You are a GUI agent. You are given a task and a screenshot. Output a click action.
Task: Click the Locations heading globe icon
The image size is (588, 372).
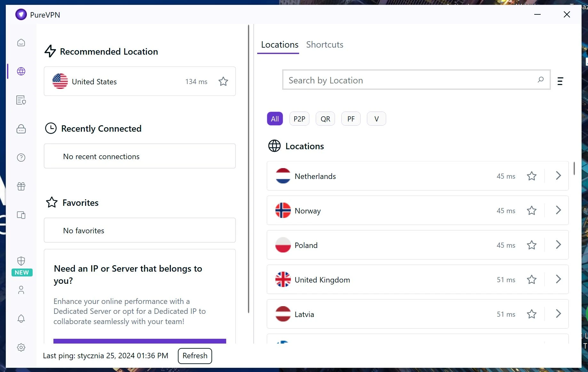pos(274,146)
